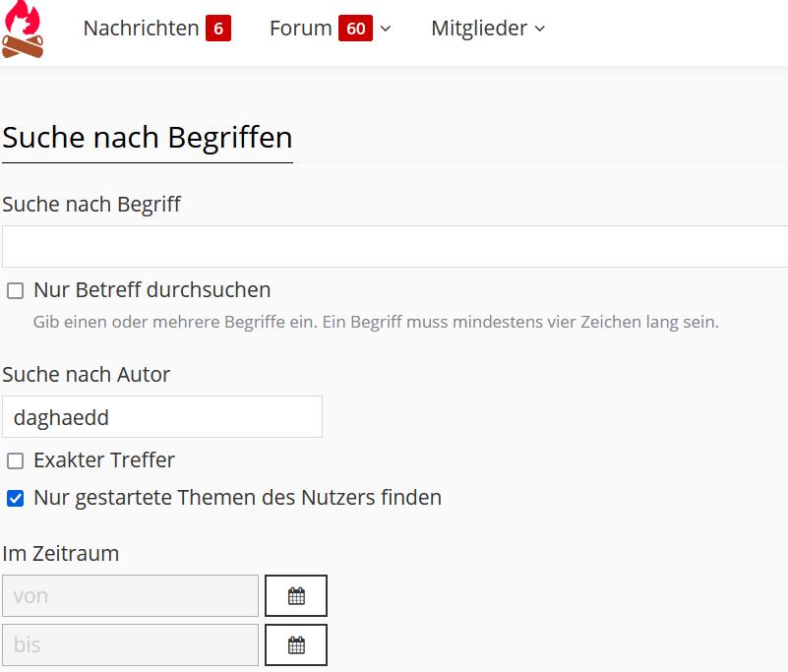Click the red Forum badge showing 60

click(355, 29)
